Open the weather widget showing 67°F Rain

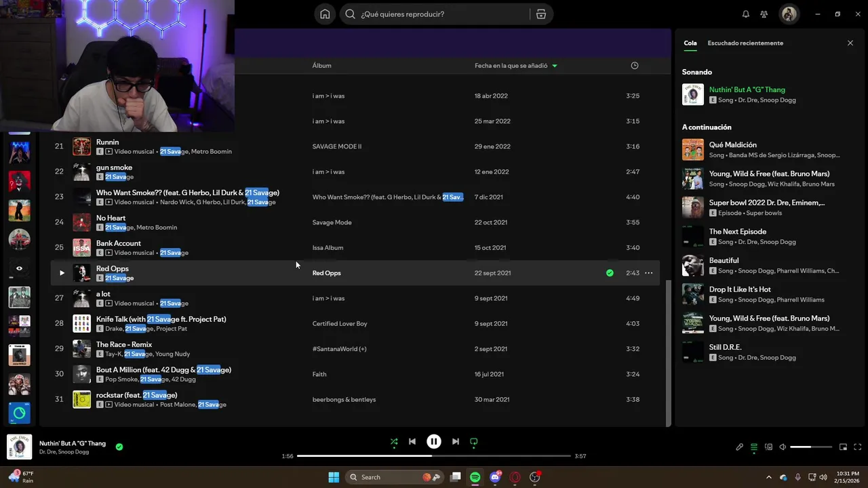20,477
